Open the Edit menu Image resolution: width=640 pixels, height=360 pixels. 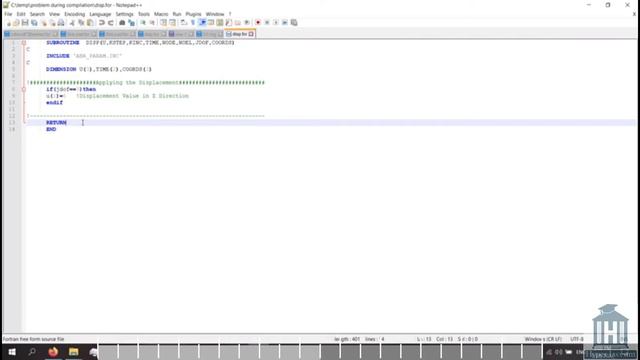(x=21, y=14)
